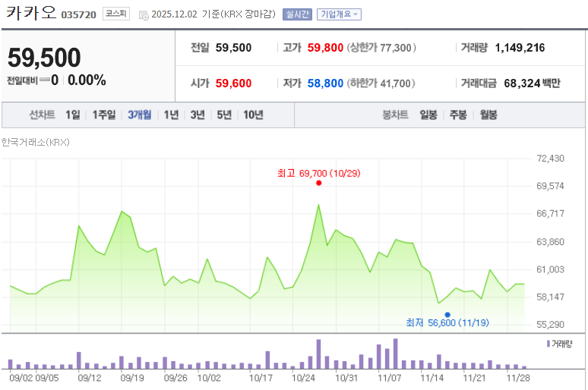Click the 55,290 price axis label

pos(550,325)
